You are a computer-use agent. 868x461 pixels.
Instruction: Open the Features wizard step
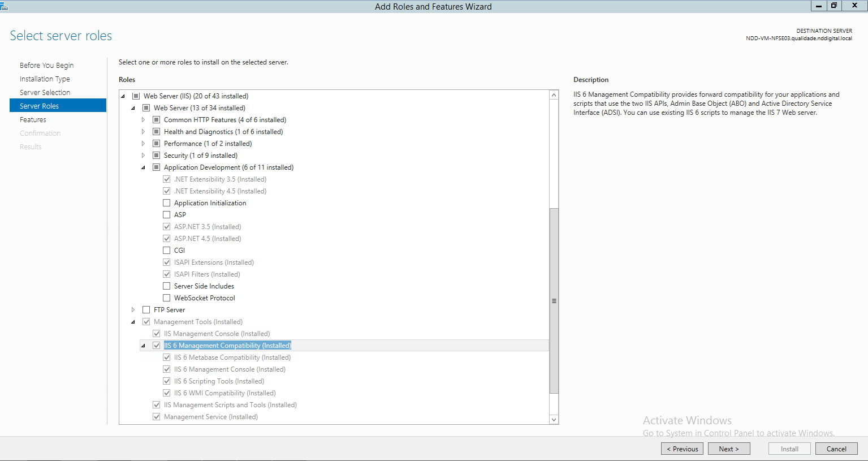(33, 119)
